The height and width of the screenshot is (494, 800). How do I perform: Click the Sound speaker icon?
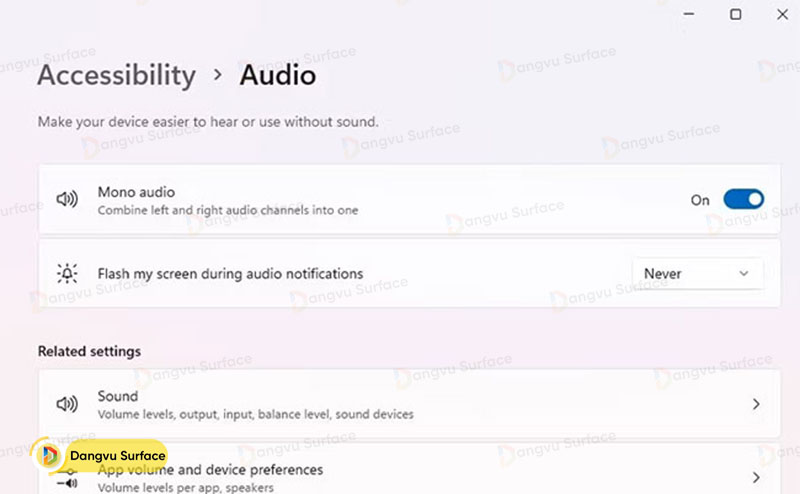point(67,404)
